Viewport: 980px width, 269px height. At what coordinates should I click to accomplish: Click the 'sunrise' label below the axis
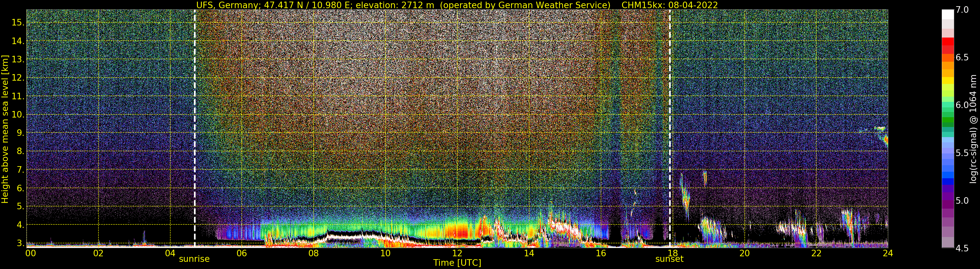point(194,259)
